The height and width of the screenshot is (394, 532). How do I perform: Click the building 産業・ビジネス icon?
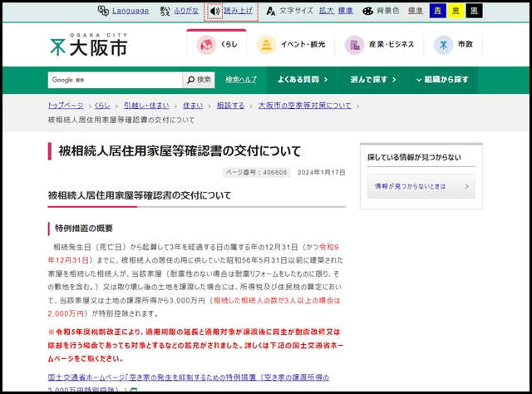pyautogui.click(x=355, y=45)
